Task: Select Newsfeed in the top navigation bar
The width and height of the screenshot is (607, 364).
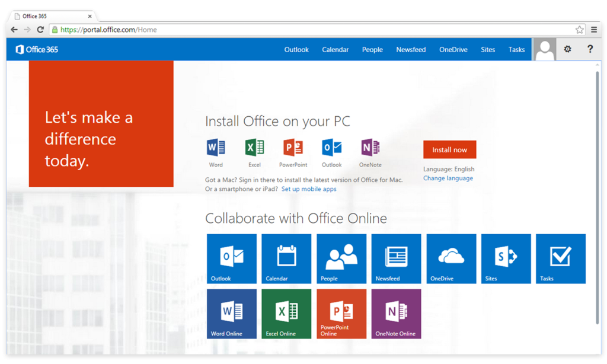Action: [411, 50]
